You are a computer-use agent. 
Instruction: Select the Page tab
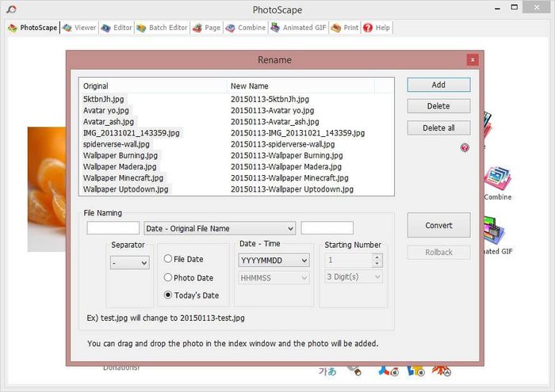click(x=207, y=28)
